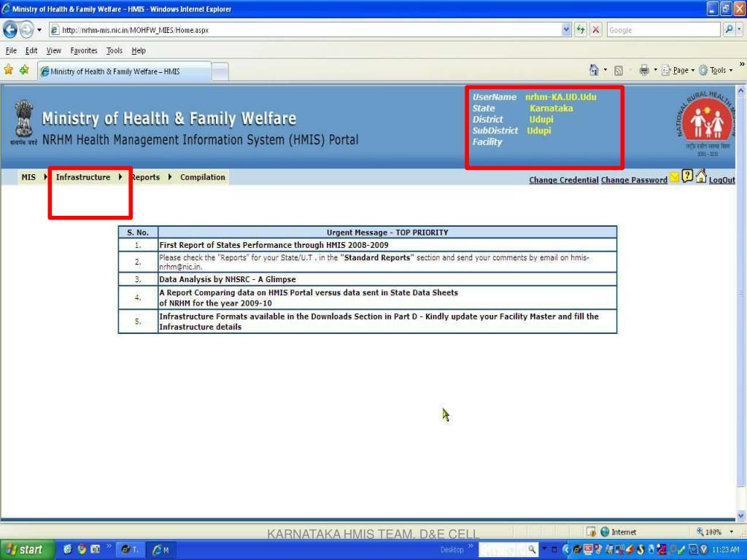This screenshot has width=747, height=560.
Task: Open the Edit menu
Action: coord(31,50)
